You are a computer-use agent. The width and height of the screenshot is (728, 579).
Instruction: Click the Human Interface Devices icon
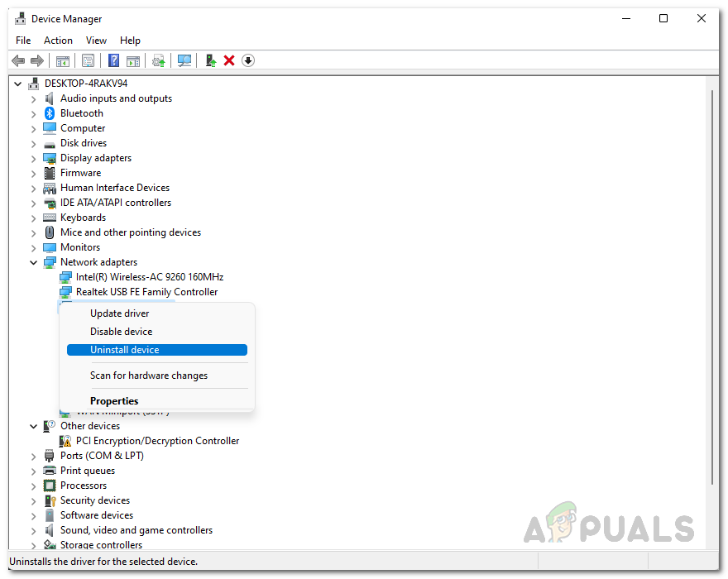pos(49,188)
